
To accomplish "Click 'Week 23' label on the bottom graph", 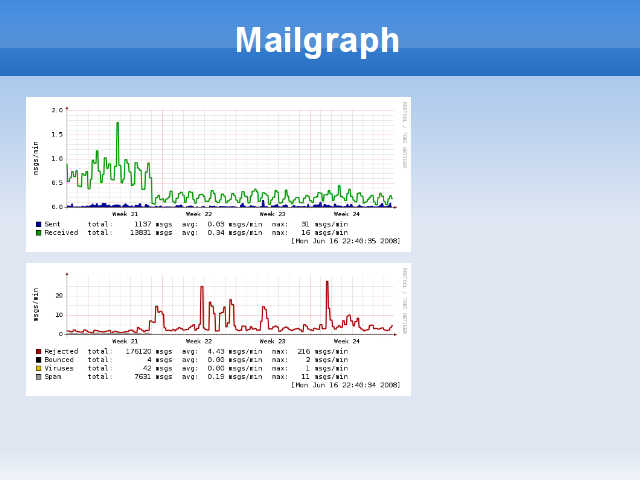I will (x=273, y=341).
